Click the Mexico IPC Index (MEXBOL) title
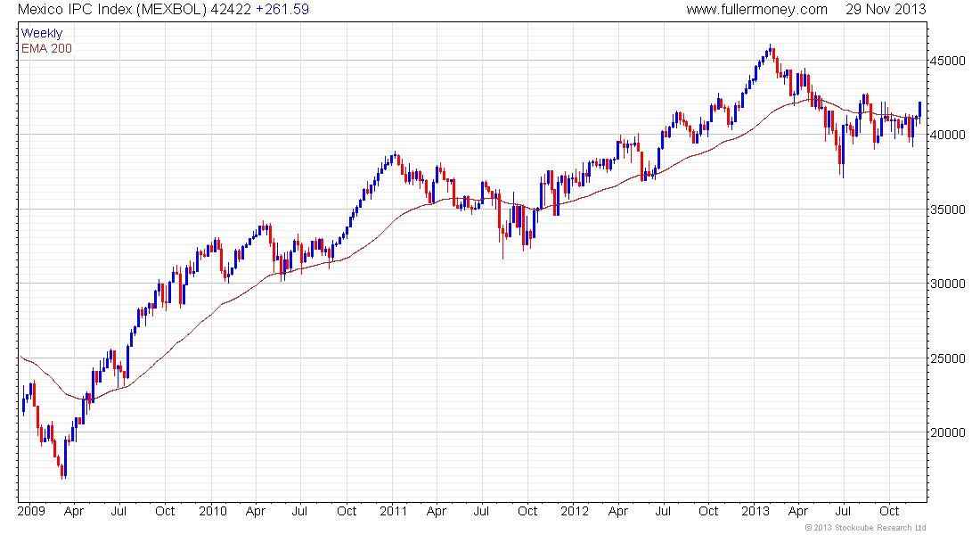This screenshot has width=980, height=535. coord(112,10)
